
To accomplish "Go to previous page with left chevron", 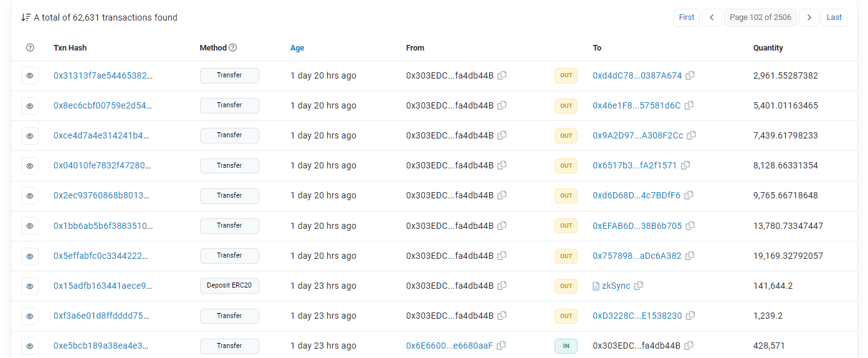I will coord(712,17).
